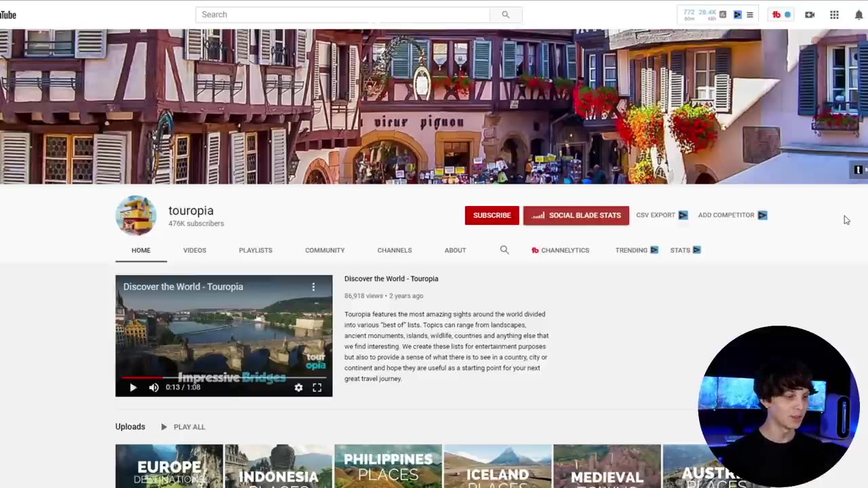Image resolution: width=868 pixels, height=488 pixels.
Task: Open the Discover the World video title link
Action: 391,279
